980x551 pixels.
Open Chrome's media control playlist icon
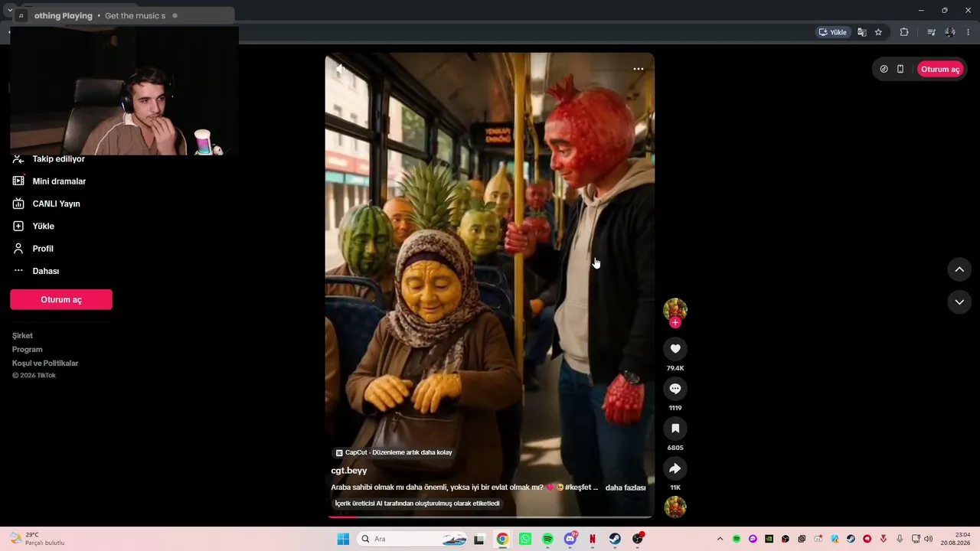pyautogui.click(x=931, y=32)
